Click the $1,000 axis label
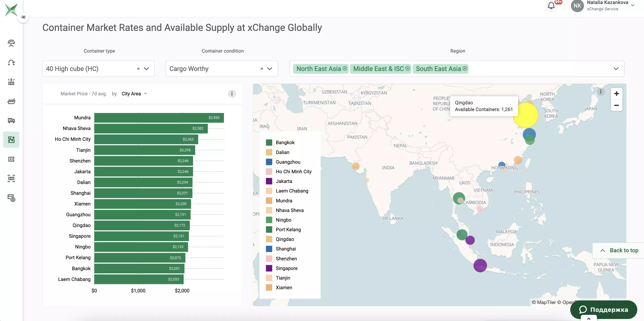The width and height of the screenshot is (644, 321). click(x=138, y=291)
